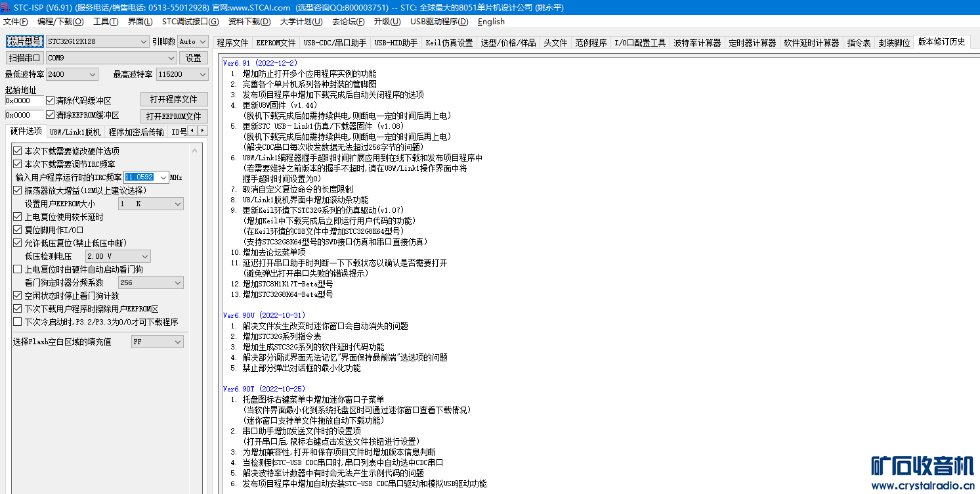Screen dimensions: 980x494
Task: Uncheck 本次下载需要修改硬件选项
Action: [18, 151]
